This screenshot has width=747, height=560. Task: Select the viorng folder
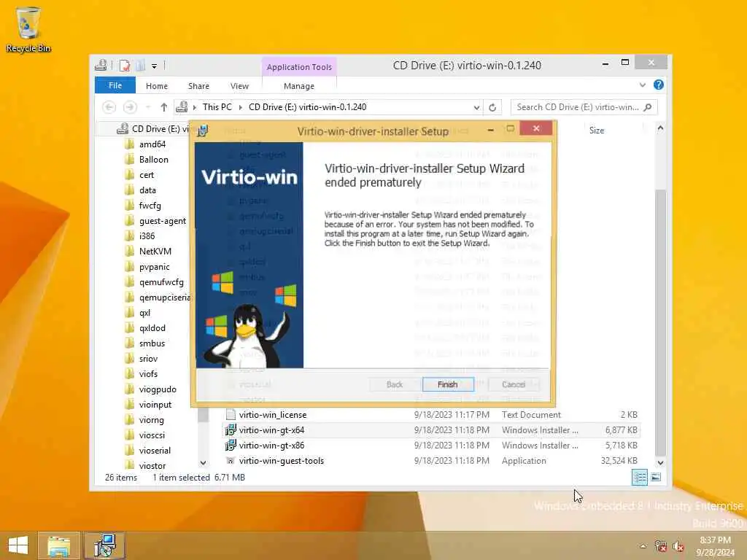coord(152,420)
